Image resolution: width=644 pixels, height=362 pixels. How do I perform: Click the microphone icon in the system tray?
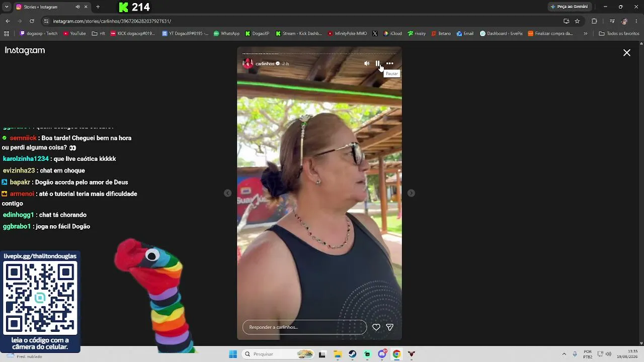[575, 354]
